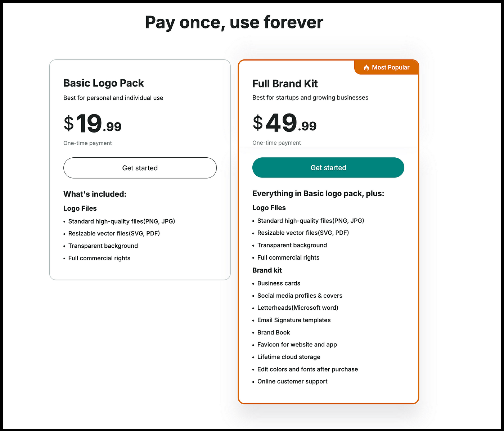The width and height of the screenshot is (504, 431).
Task: Click the Basic Logo Pack title
Action: click(x=104, y=83)
